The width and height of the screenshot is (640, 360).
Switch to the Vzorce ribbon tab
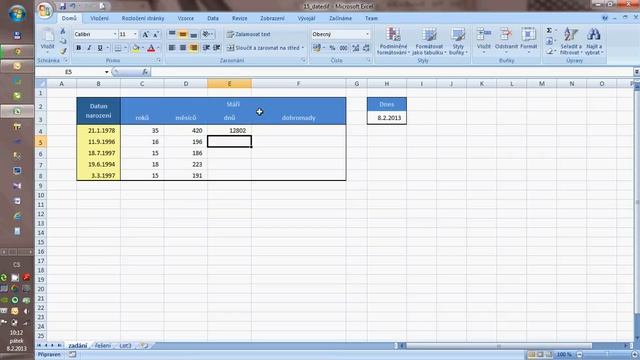click(x=186, y=18)
